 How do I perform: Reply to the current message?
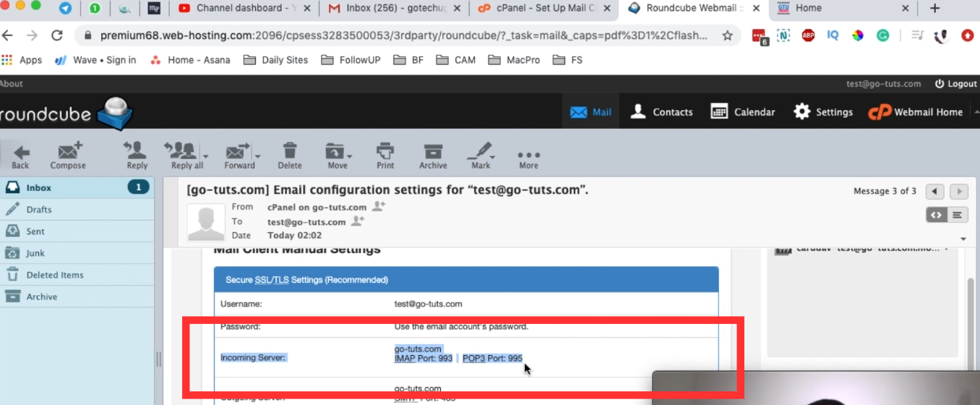137,155
